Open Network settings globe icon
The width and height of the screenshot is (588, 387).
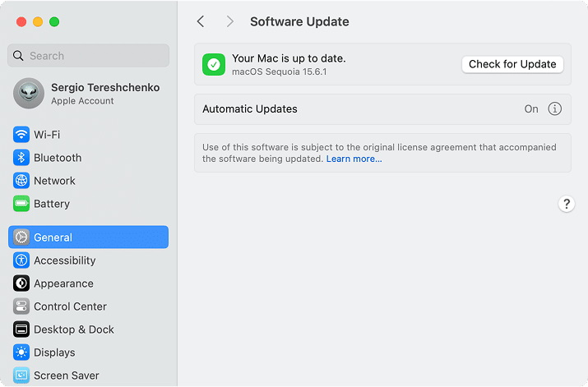tap(21, 181)
